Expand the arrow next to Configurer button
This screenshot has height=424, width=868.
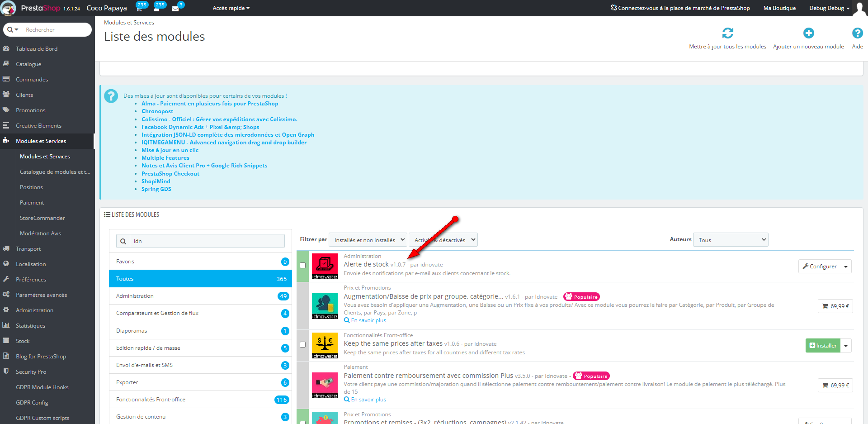(846, 267)
